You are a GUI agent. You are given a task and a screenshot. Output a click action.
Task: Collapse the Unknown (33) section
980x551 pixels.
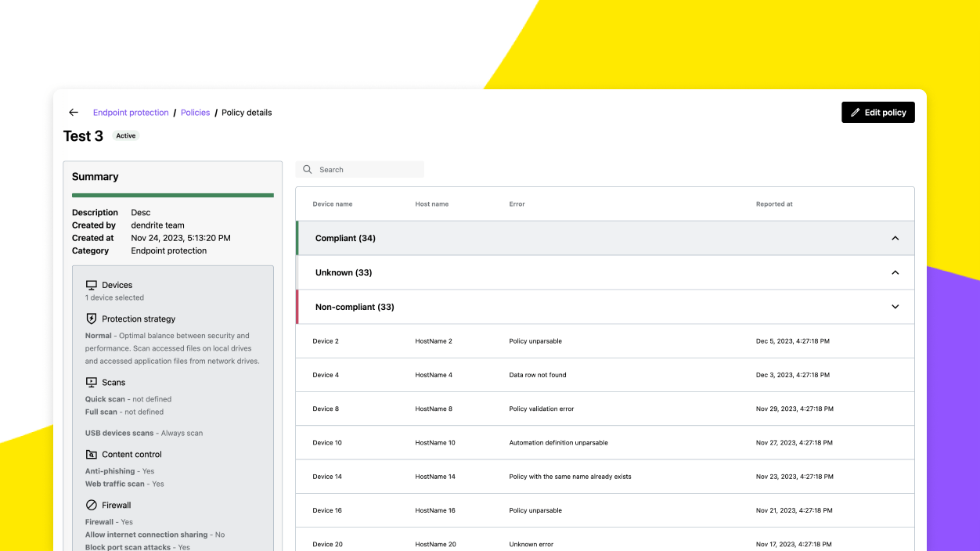pos(895,272)
